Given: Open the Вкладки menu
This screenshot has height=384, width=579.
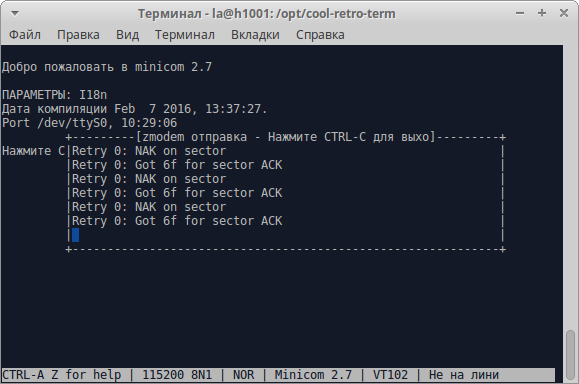Looking at the screenshot, I should click(x=255, y=35).
